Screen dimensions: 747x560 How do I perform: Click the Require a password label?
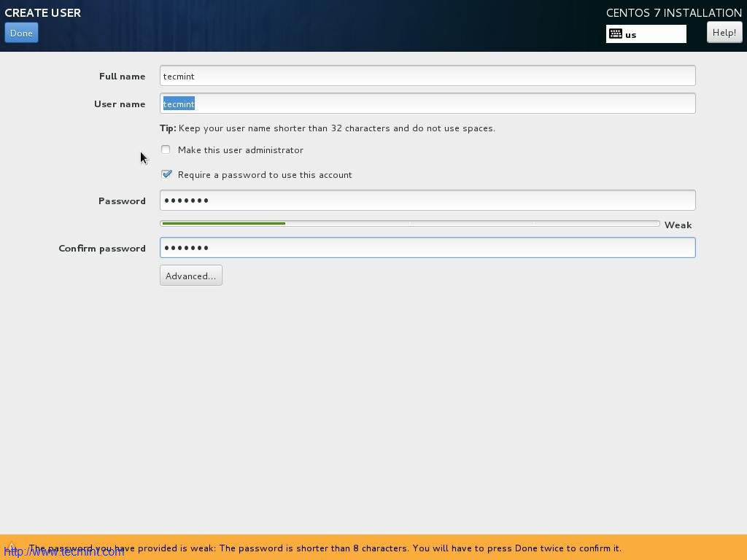pos(265,175)
